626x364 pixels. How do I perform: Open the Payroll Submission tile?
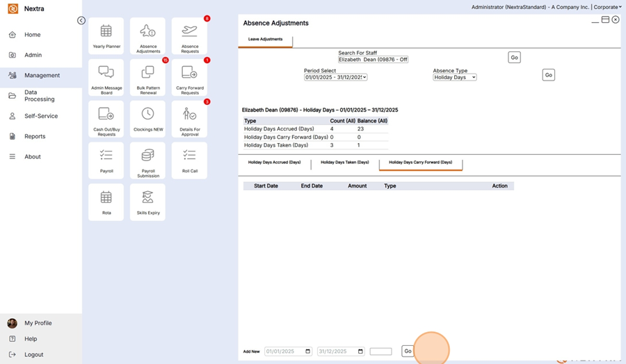[x=147, y=160]
